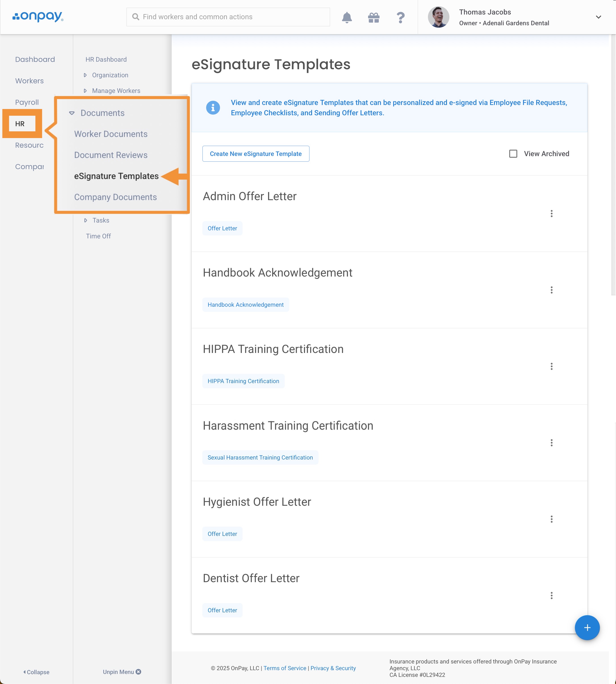Go to Worker Documents in the menu

click(x=111, y=134)
